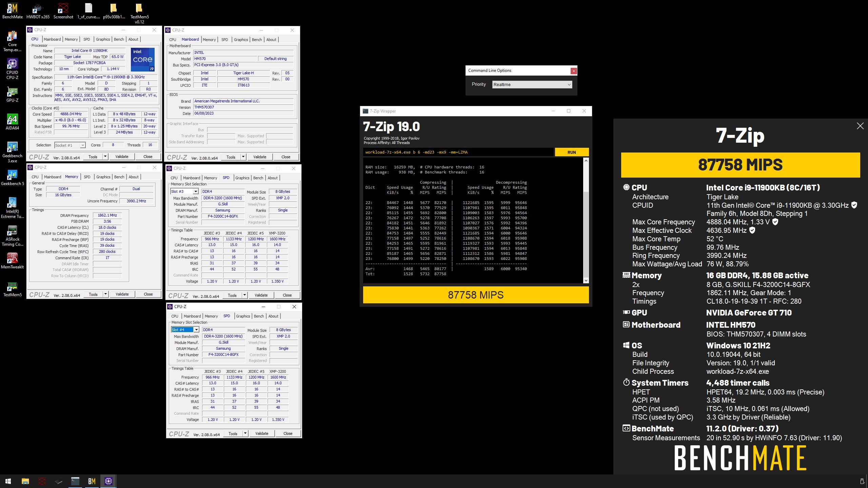This screenshot has height=488, width=868.
Task: Expand Tools arrow in Slot #3 SPD window
Action: click(x=245, y=295)
